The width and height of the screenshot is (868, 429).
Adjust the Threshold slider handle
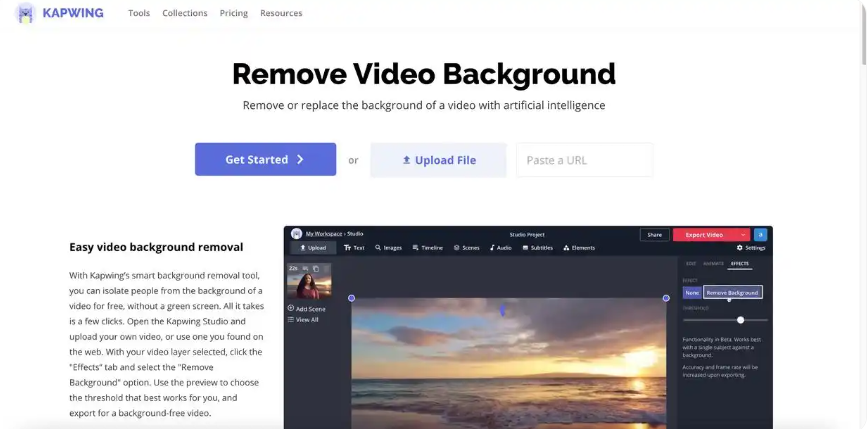(740, 320)
